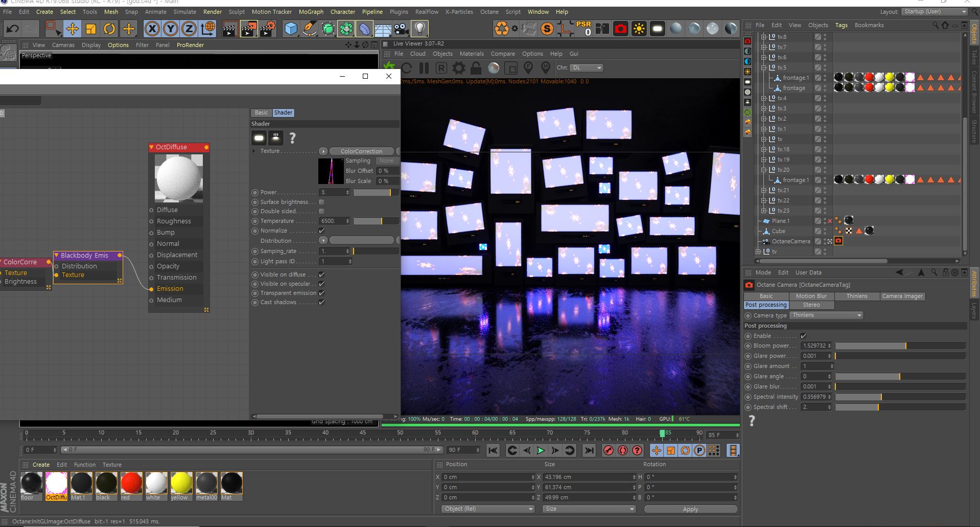Toggle Surface brightness checkbox

(321, 202)
